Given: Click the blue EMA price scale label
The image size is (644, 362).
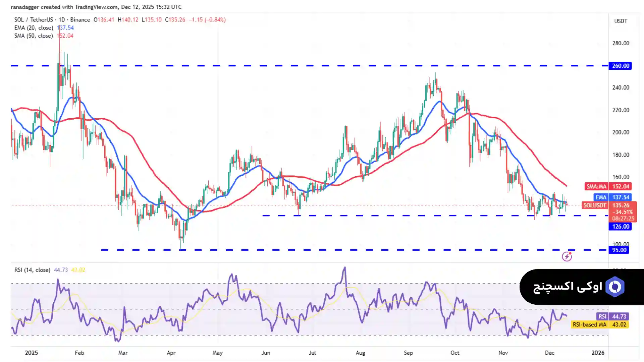Looking at the screenshot, I should coord(601,197).
